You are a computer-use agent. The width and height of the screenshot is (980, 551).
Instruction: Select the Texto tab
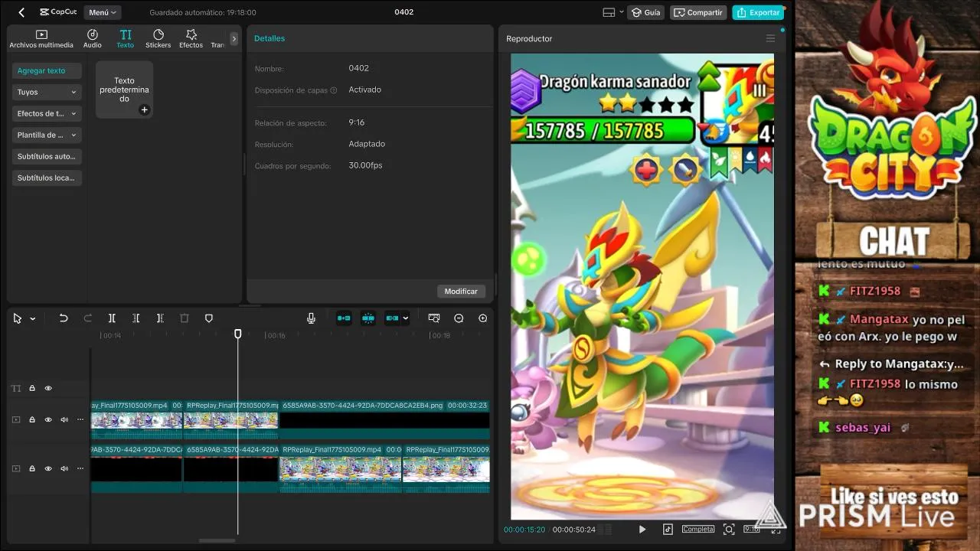pyautogui.click(x=126, y=39)
